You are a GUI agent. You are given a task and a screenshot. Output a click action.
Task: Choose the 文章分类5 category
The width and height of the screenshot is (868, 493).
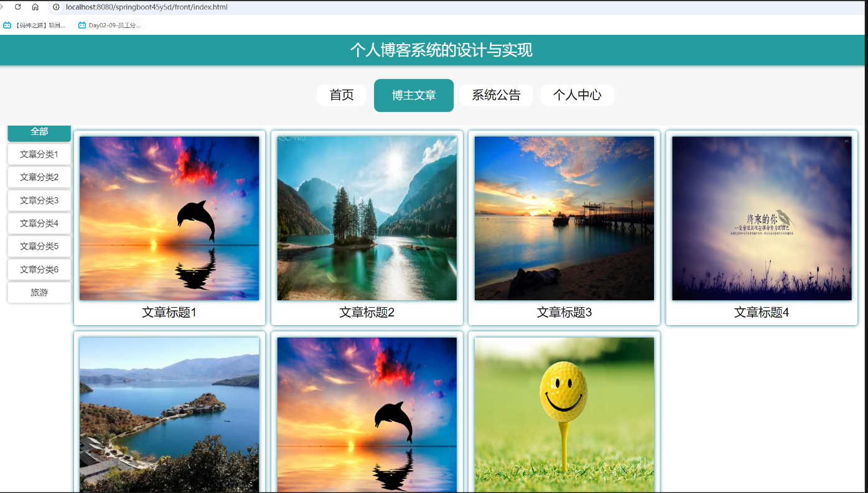pyautogui.click(x=39, y=246)
